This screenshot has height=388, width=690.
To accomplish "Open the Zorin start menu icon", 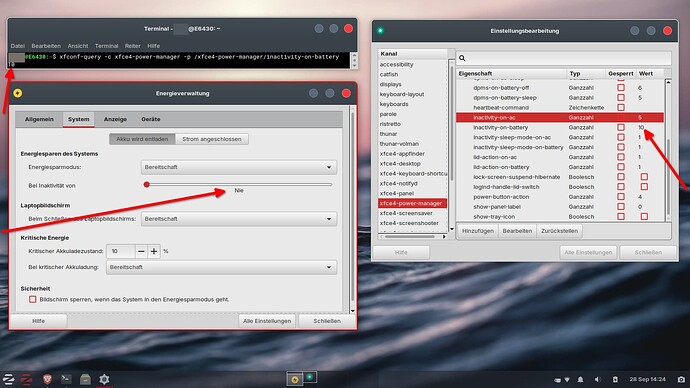I will point(8,379).
